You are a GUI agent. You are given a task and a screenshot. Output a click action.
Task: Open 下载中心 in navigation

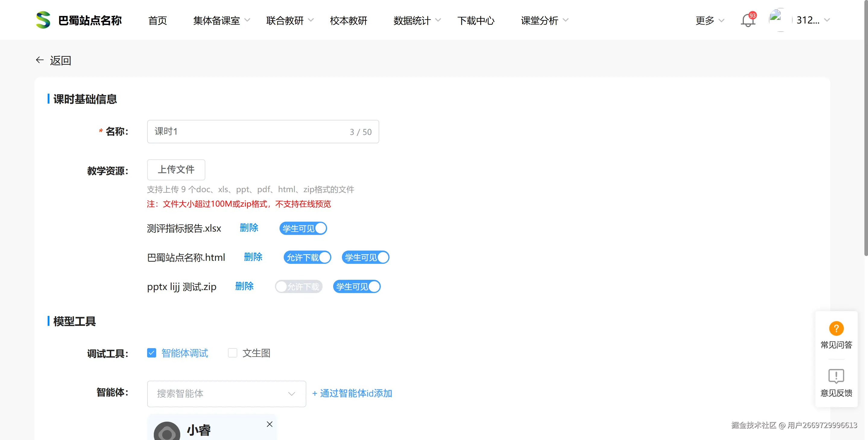476,20
